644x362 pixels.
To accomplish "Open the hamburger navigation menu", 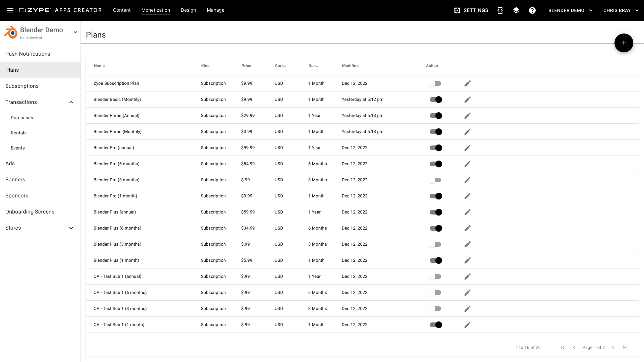I will tap(10, 10).
